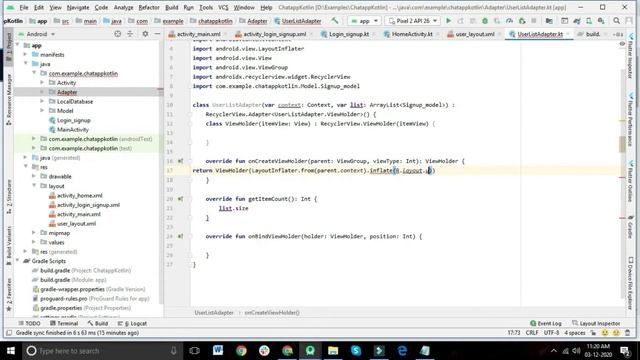This screenshot has width=640, height=360.
Task: Open the Logcat tool window
Action: pos(132,323)
